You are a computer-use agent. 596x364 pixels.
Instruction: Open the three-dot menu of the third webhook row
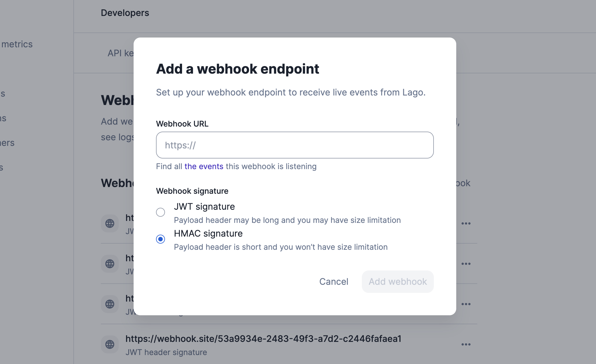[x=466, y=304]
